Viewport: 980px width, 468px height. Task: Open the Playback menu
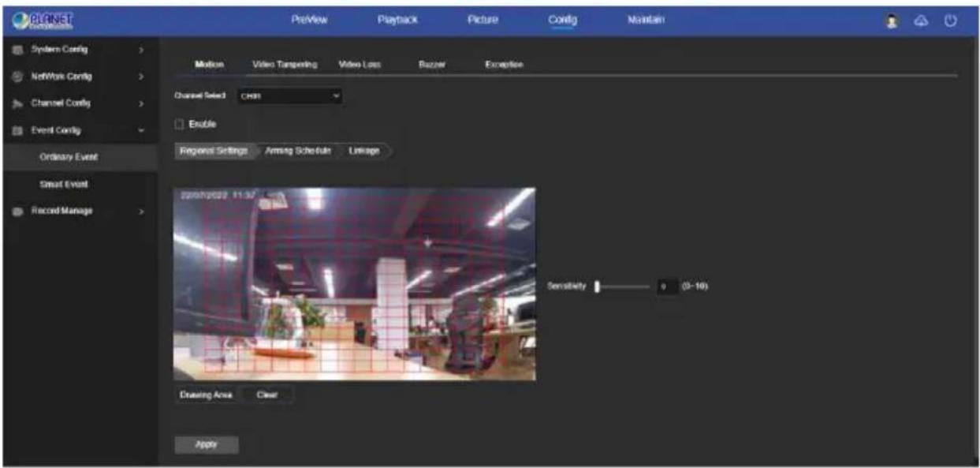[x=397, y=21]
